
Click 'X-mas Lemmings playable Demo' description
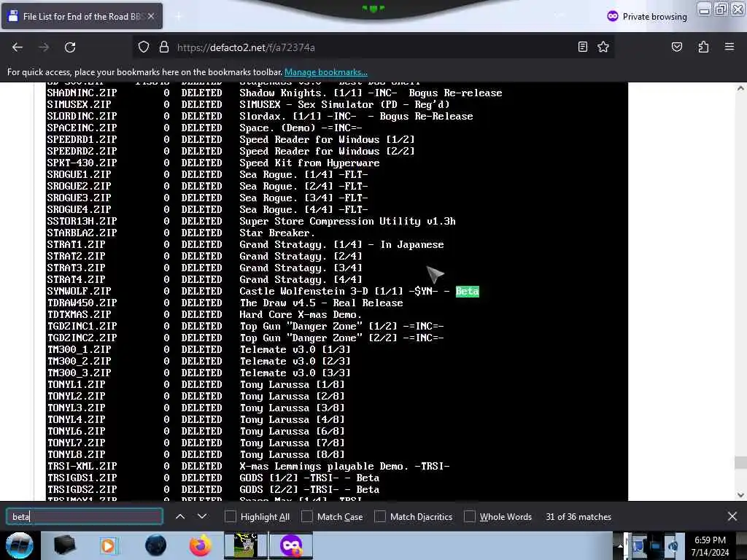click(x=324, y=466)
